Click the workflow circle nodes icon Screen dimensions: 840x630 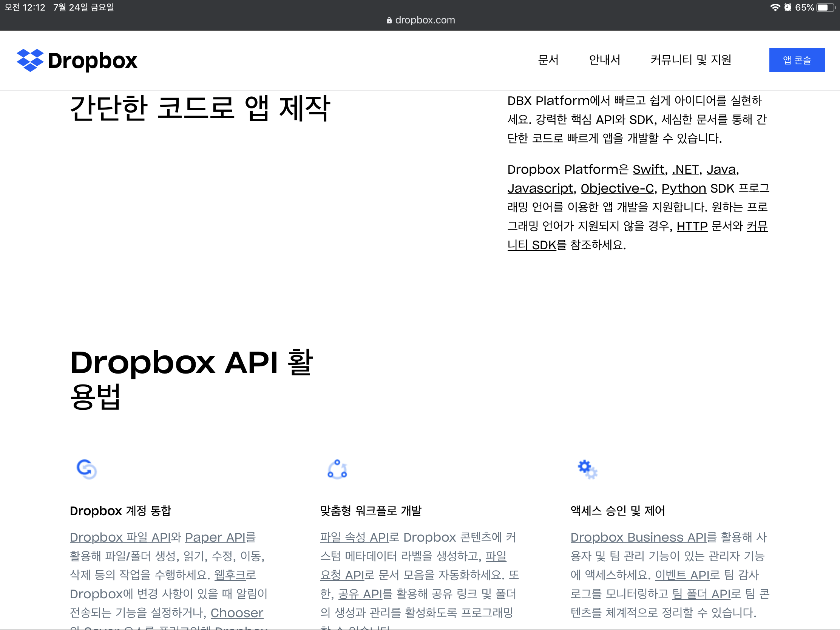pos(337,469)
